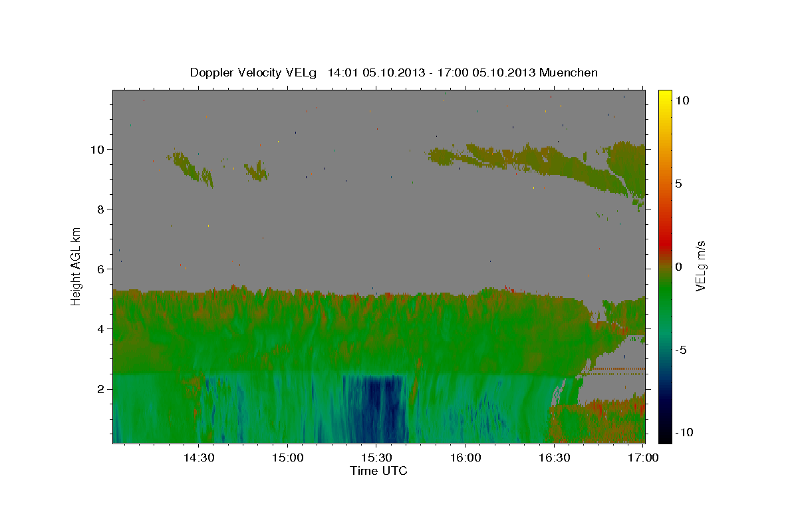Click the 15:30 time tick label
The width and height of the screenshot is (798, 532).
[376, 458]
